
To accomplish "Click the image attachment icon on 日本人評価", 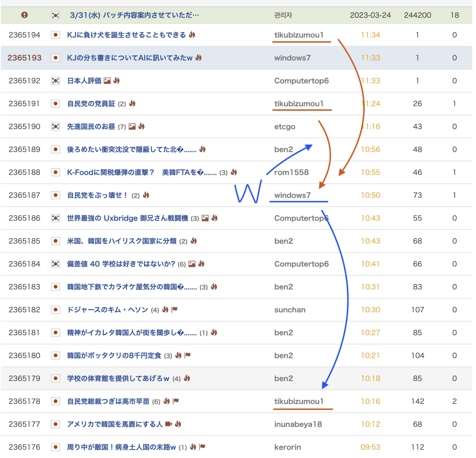I will pos(107,81).
